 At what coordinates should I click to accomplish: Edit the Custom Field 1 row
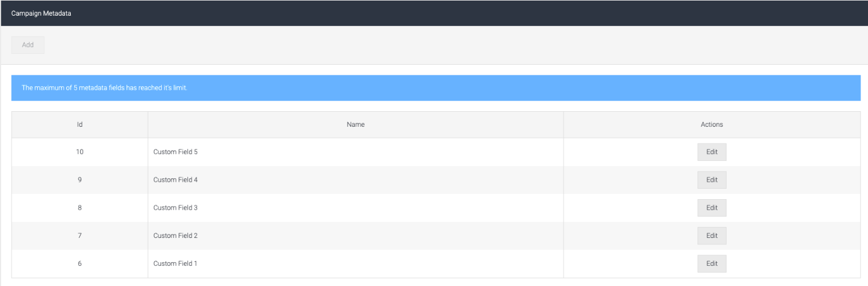(x=711, y=263)
